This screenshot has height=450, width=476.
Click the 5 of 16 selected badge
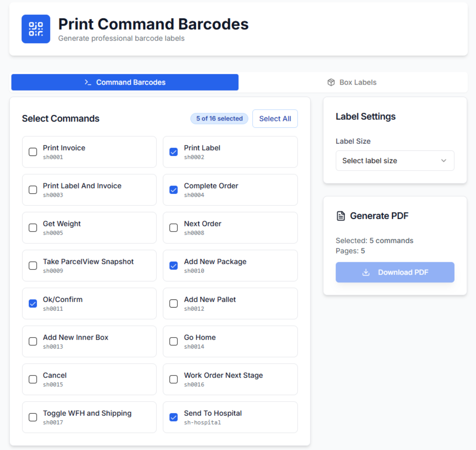219,119
